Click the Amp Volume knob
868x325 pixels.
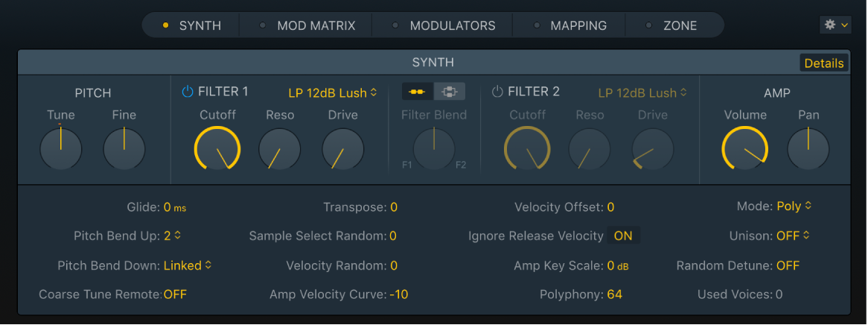tap(744, 148)
